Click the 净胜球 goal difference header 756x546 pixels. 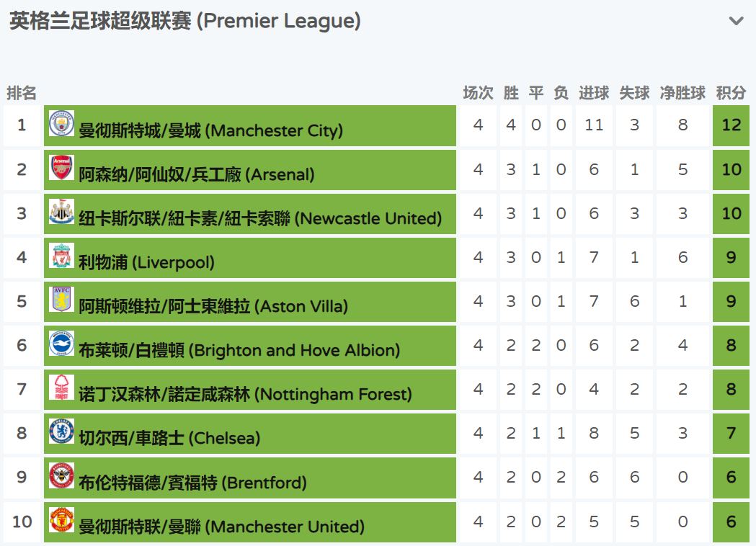(x=682, y=93)
